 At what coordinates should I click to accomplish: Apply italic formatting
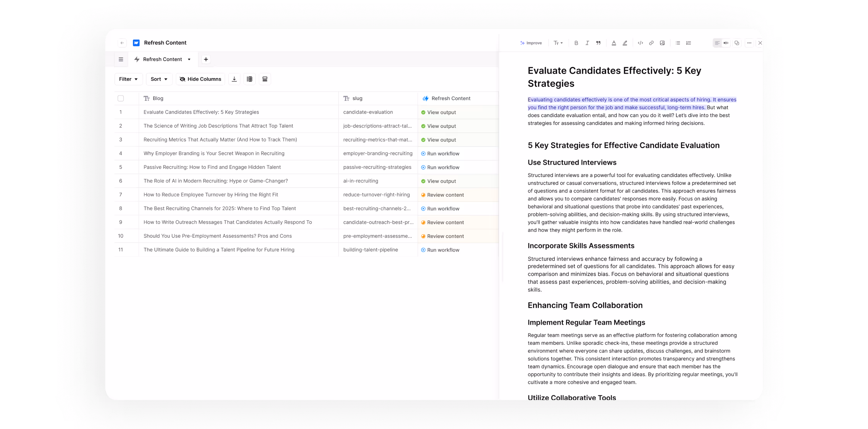pyautogui.click(x=587, y=43)
